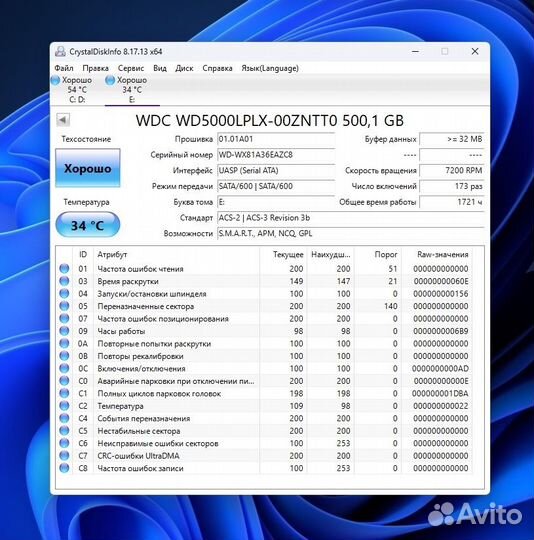Click the 34 °C temperature button
Screen dimensions: 534x540
click(87, 225)
